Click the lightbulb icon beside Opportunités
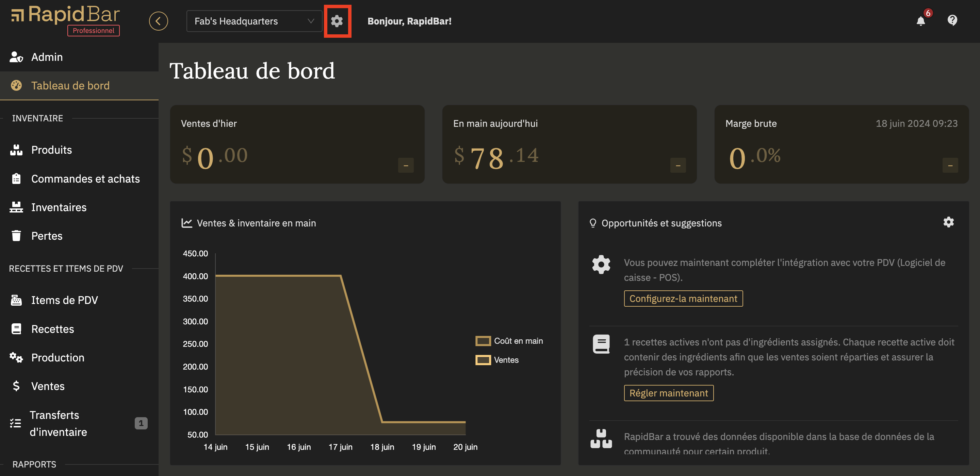The width and height of the screenshot is (980, 476). click(x=593, y=223)
